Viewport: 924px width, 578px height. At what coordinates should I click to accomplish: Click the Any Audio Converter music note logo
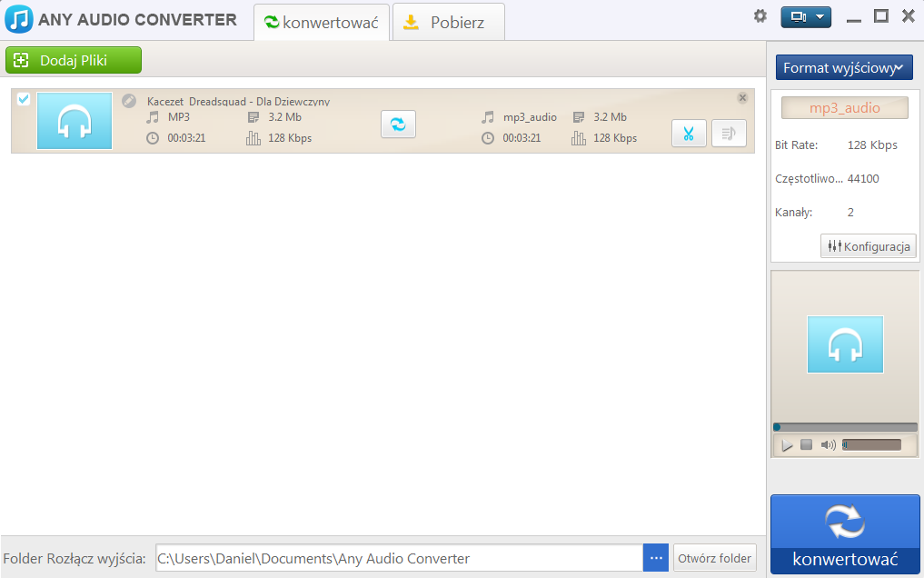(19, 19)
